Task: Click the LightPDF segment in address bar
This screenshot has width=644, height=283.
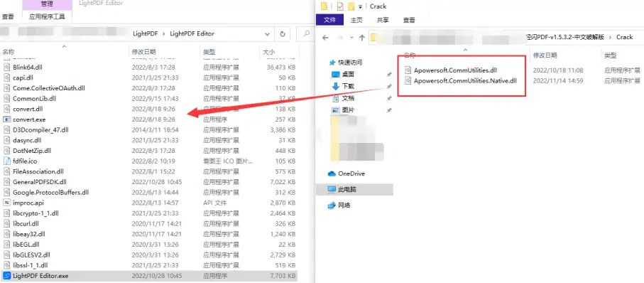Action: (x=146, y=33)
